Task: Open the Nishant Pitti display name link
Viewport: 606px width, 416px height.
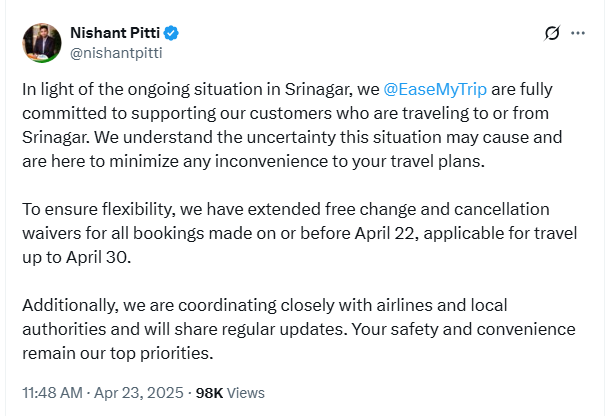Action: pyautogui.click(x=115, y=33)
